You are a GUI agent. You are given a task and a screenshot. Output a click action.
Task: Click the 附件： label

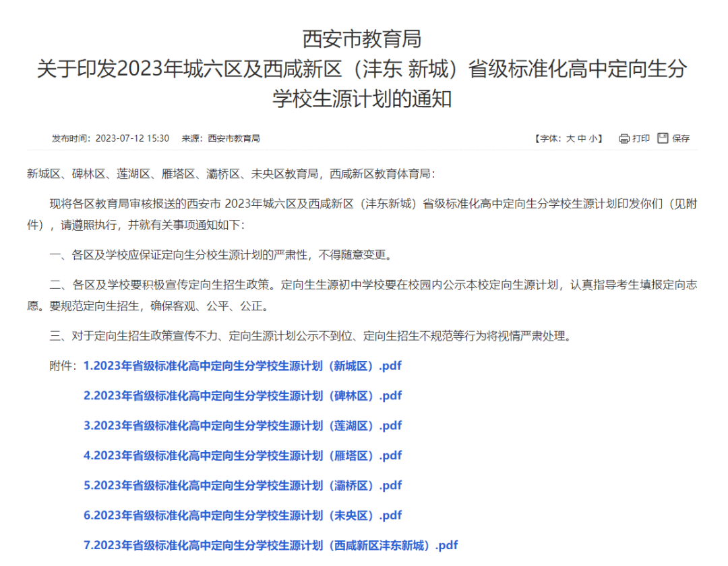pos(63,366)
